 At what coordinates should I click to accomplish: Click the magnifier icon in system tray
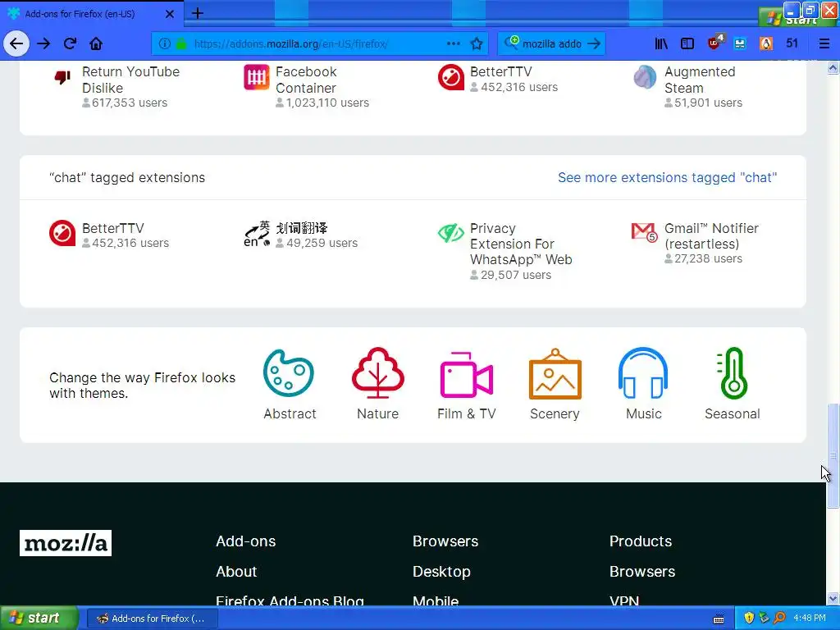tap(779, 619)
